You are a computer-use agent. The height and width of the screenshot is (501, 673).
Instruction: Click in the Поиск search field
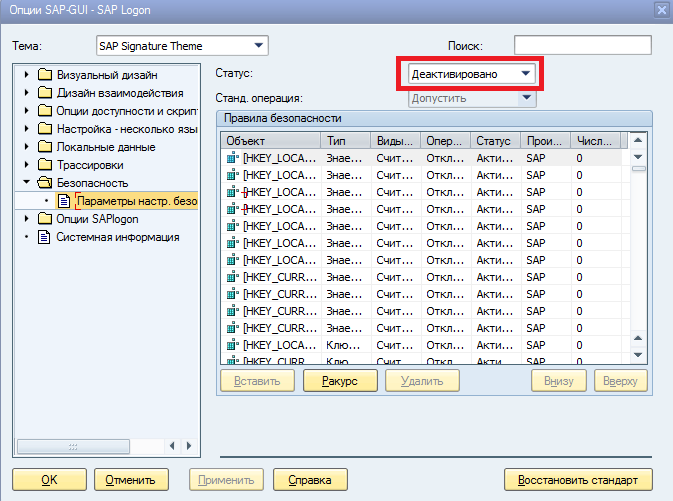(x=582, y=46)
